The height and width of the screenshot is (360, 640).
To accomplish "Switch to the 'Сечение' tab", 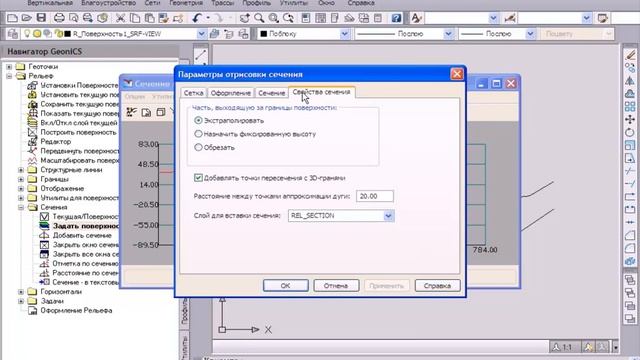I will [271, 93].
